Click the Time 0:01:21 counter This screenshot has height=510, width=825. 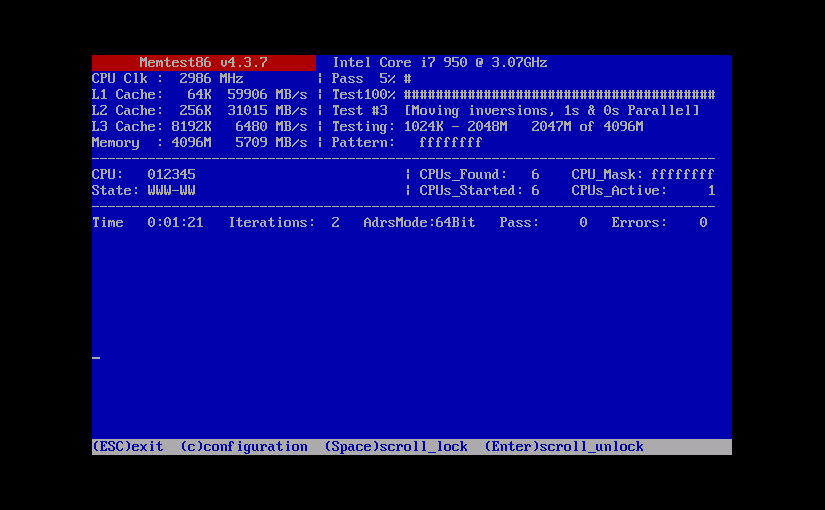(x=175, y=223)
